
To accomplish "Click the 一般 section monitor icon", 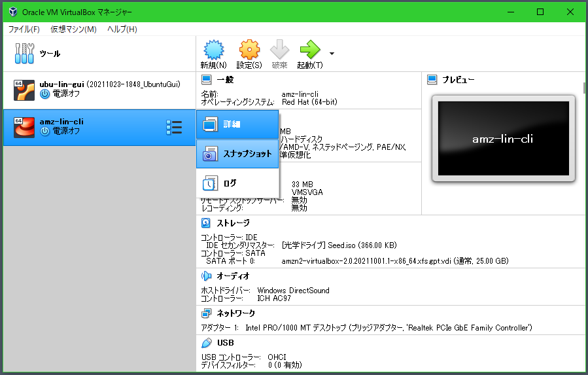I will 206,80.
